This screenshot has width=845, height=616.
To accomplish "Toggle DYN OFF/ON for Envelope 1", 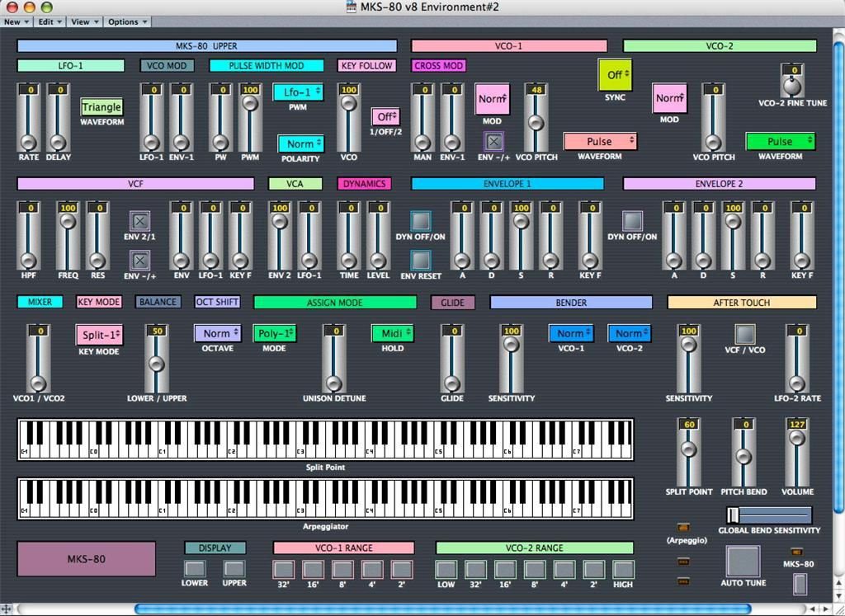I will coord(420,221).
